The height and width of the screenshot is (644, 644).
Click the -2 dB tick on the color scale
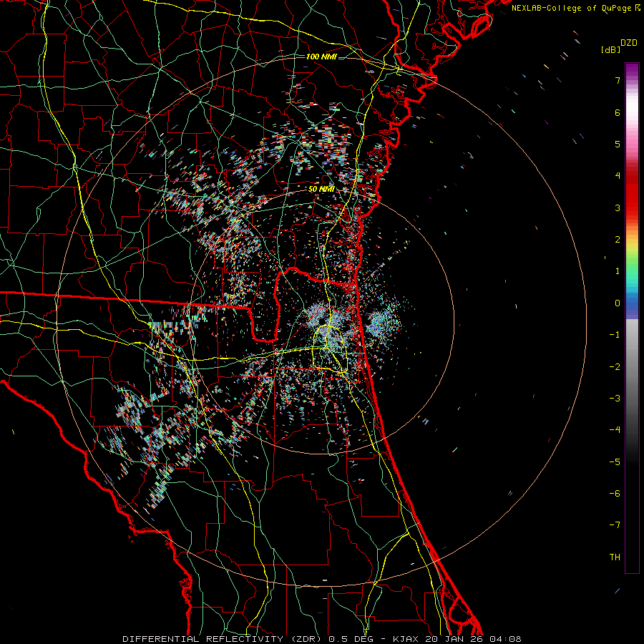(615, 367)
